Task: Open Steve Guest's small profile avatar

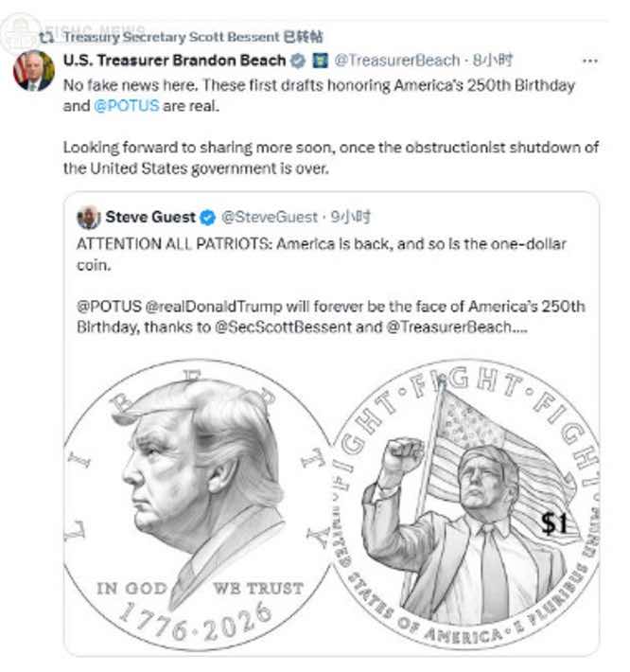Action: click(89, 218)
